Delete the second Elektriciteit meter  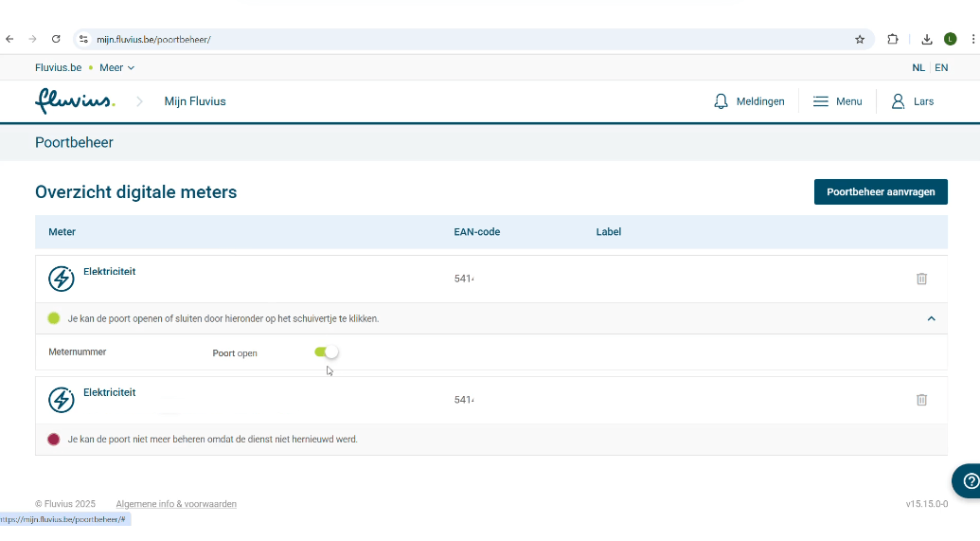[921, 400]
